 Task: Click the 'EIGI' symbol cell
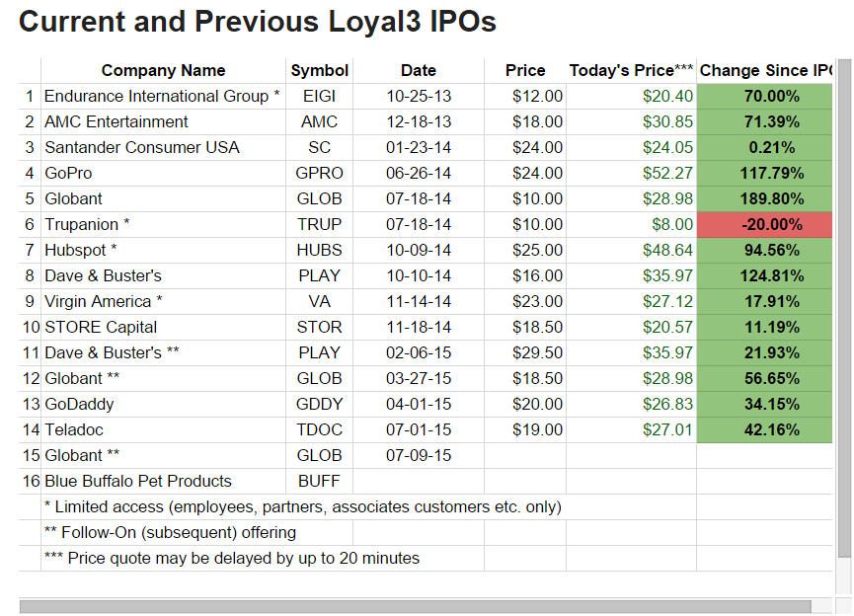319,97
